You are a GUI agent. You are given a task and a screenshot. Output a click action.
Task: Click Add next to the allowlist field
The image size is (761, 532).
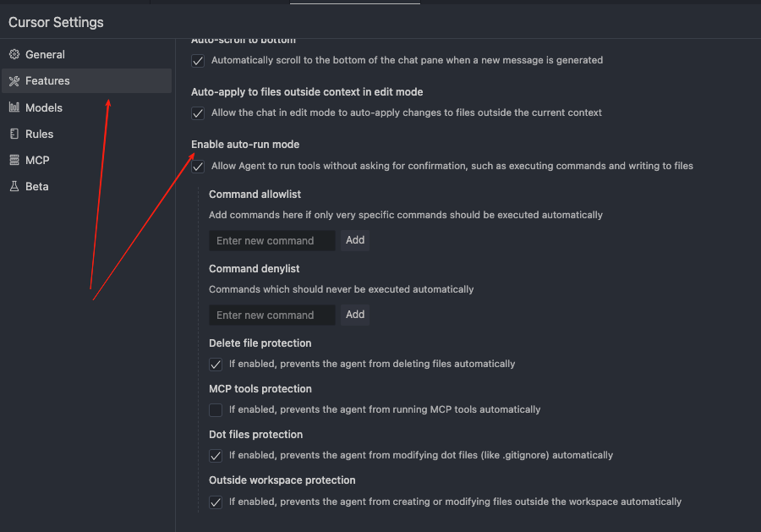pos(355,240)
